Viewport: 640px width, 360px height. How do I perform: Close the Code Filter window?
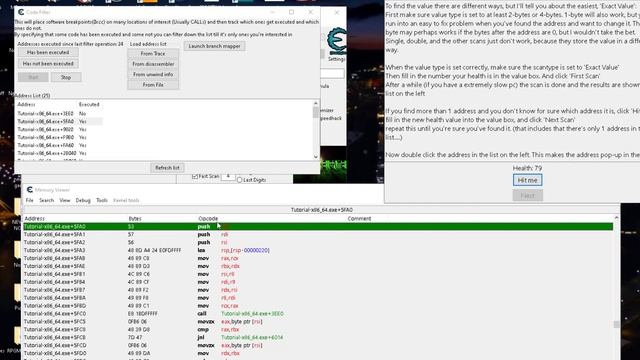[x=310, y=12]
